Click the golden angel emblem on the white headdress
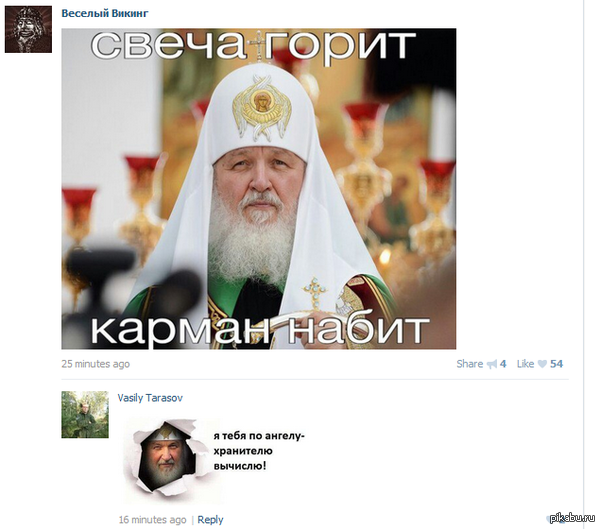This screenshot has height=529, width=600. click(x=262, y=108)
